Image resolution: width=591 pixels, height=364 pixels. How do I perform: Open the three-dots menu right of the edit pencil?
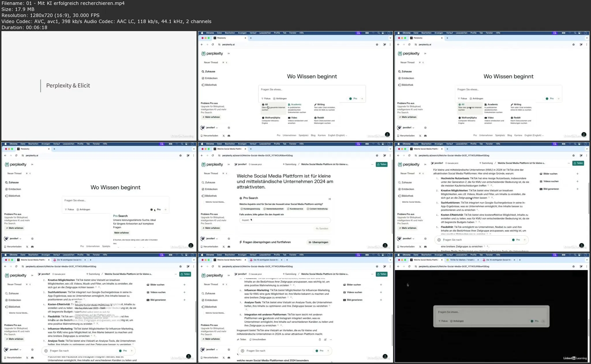pos(331,340)
